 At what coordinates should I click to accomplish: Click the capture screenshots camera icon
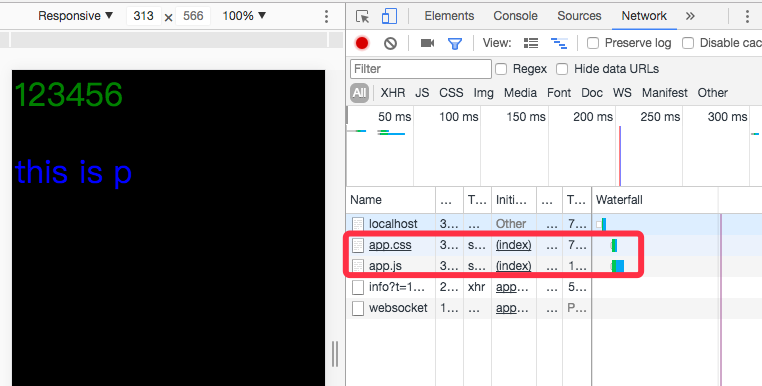pyautogui.click(x=427, y=43)
